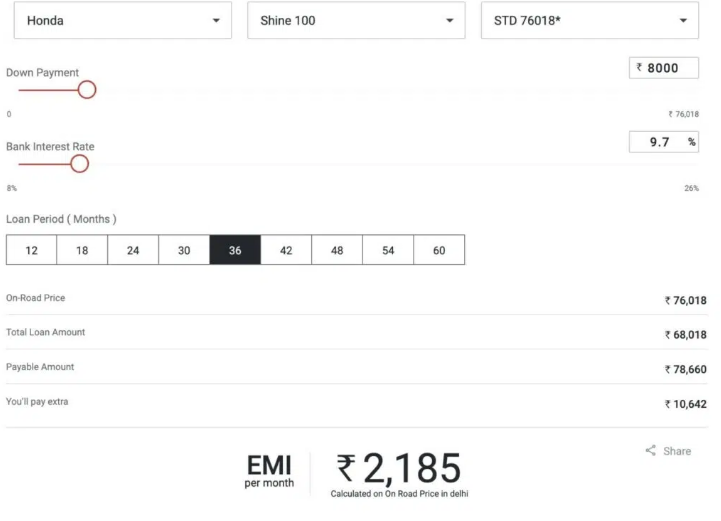Open the STD 76018* variant dropdown
Screen dimensions: 721x521
[x=590, y=20]
